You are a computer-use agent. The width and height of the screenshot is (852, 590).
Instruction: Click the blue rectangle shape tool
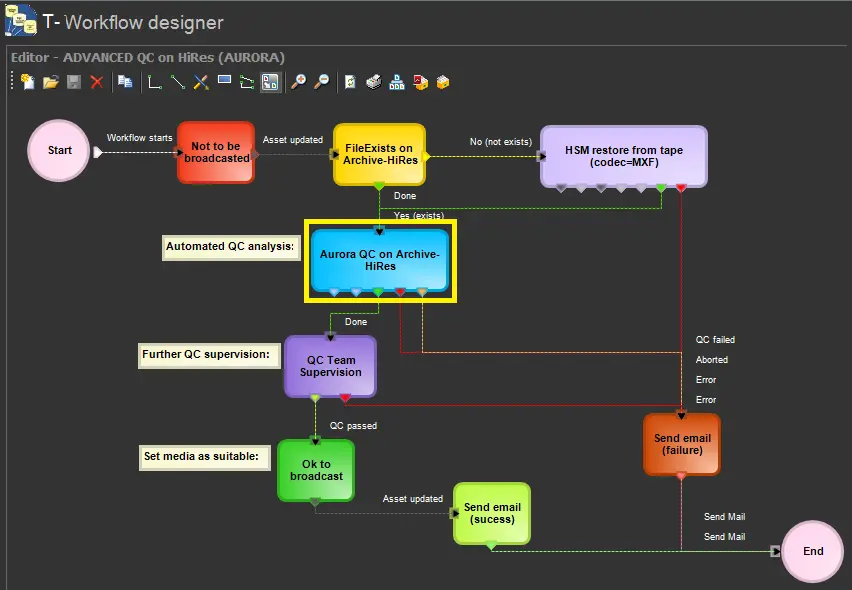click(224, 82)
